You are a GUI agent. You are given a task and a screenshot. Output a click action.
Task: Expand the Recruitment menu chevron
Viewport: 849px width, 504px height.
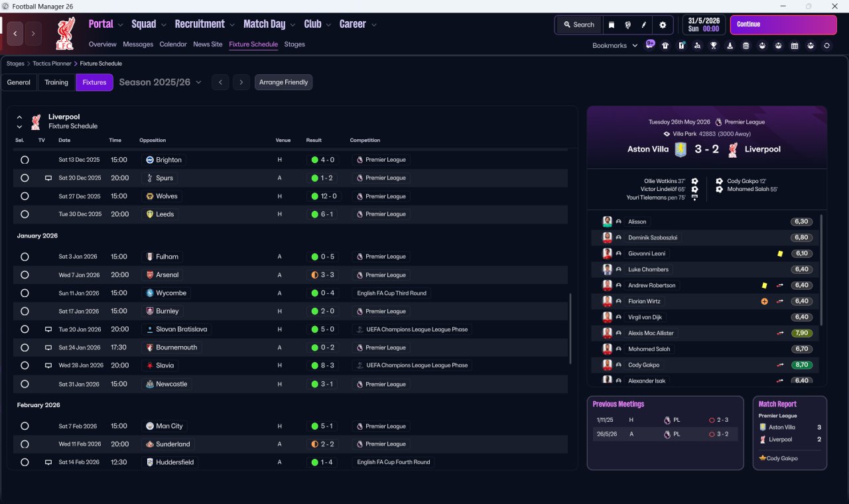pos(232,25)
